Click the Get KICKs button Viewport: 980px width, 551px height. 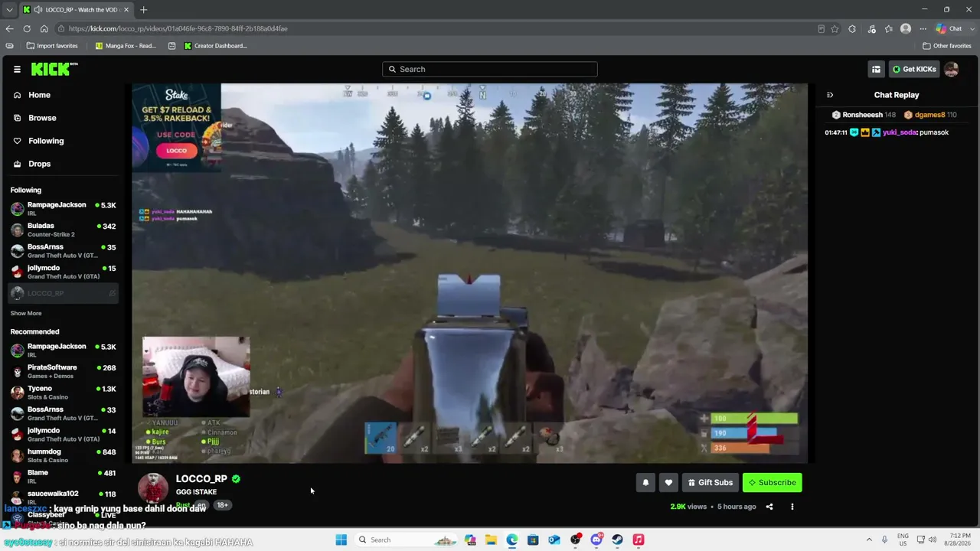click(914, 69)
